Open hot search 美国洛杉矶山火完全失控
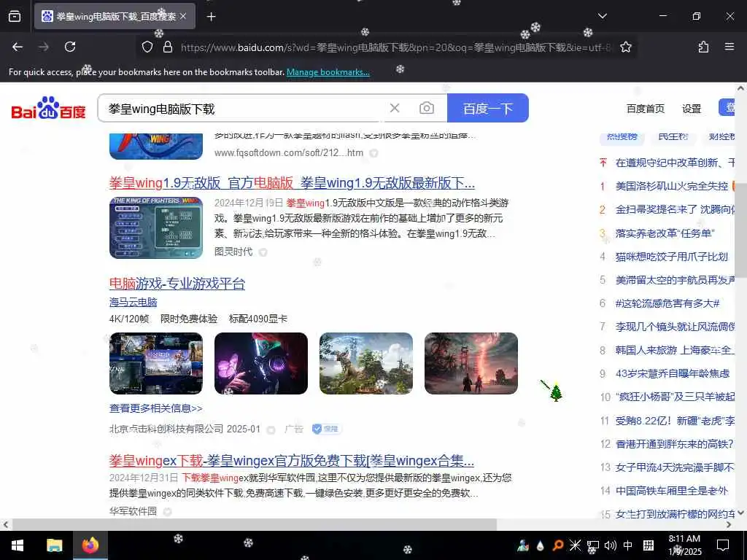The image size is (747, 560). [x=671, y=186]
